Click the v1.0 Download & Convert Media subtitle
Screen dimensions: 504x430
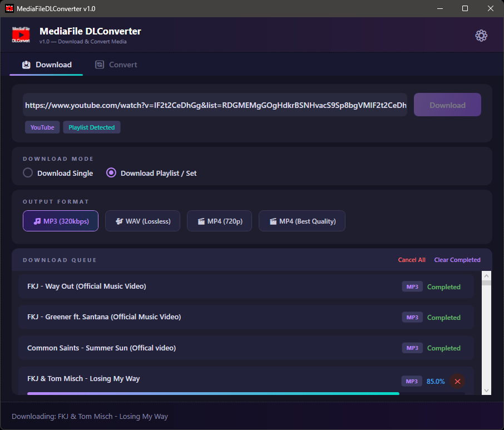[x=83, y=42]
